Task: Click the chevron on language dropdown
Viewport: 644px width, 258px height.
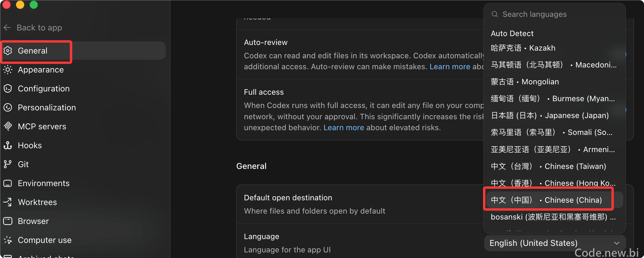Action: [x=617, y=243]
